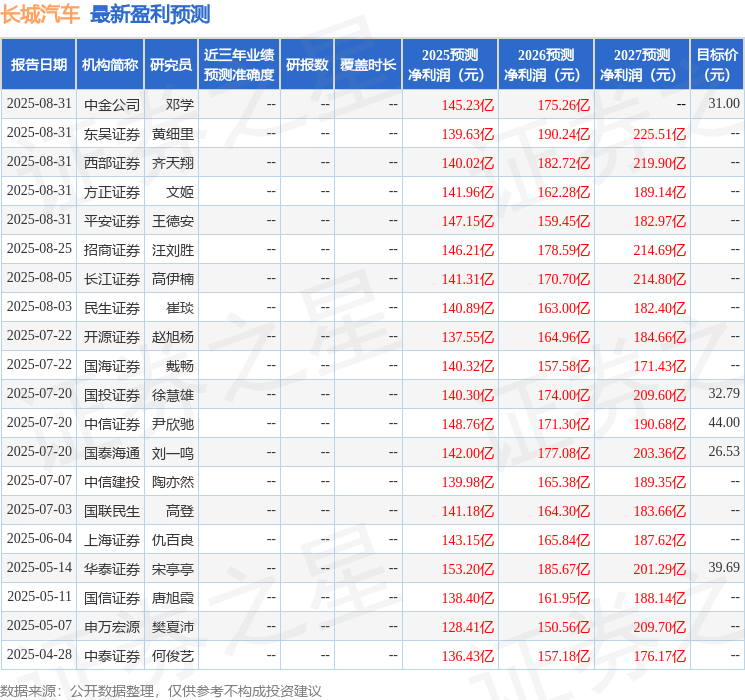Select the 上海证券 institution cell

(x=112, y=540)
